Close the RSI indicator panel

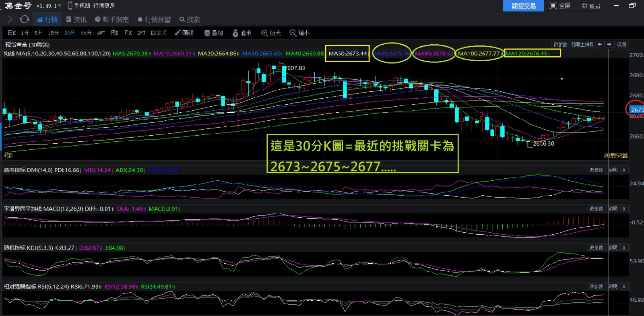(x=624, y=287)
